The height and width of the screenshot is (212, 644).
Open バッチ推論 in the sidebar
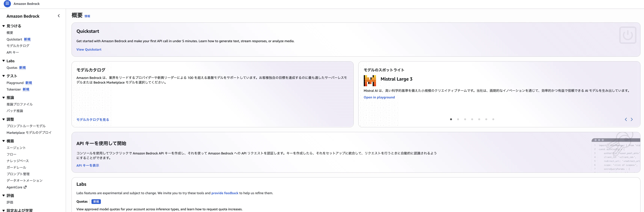[15, 111]
